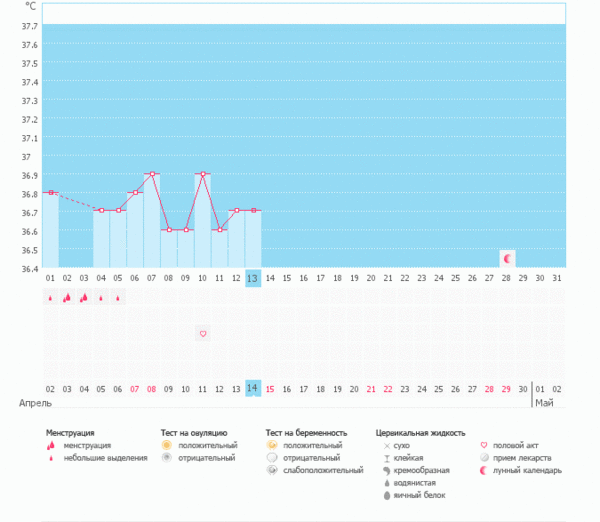Select the temperature point on cycle day 07
This screenshot has height=522, width=600.
(x=152, y=174)
